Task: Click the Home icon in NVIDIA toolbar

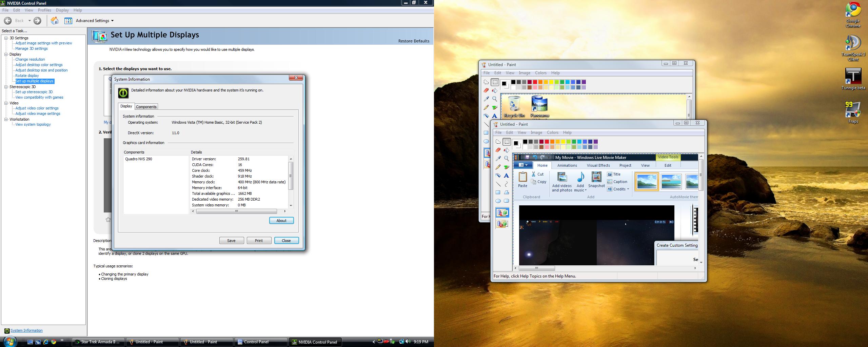Action: (55, 21)
